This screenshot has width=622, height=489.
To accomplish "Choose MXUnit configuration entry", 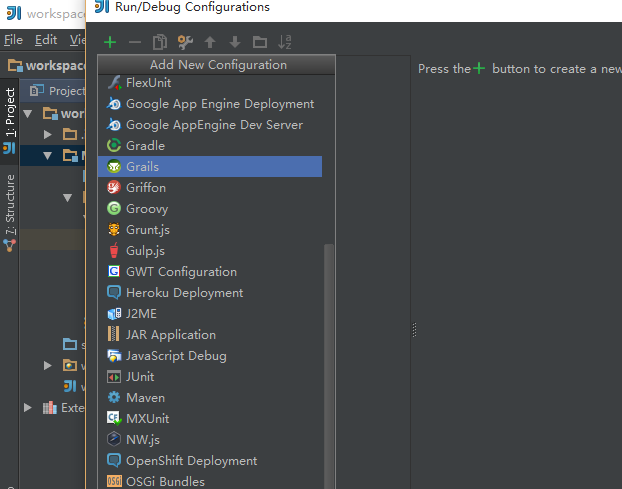I will coord(210,419).
